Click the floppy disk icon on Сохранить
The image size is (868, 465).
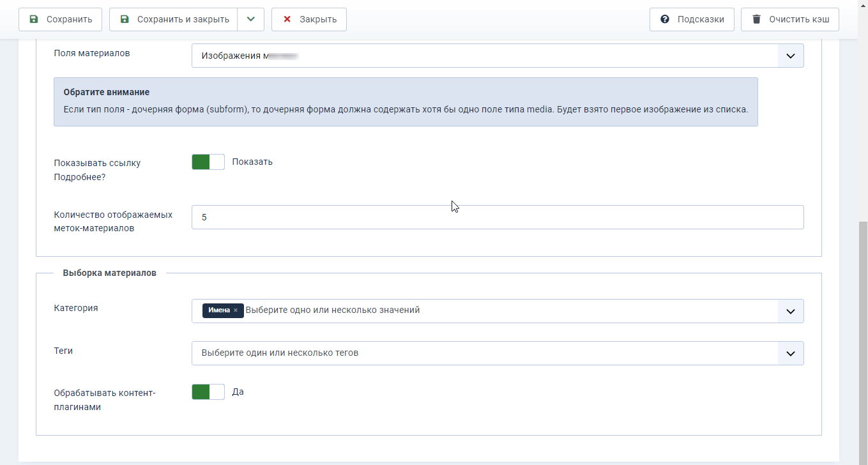34,19
